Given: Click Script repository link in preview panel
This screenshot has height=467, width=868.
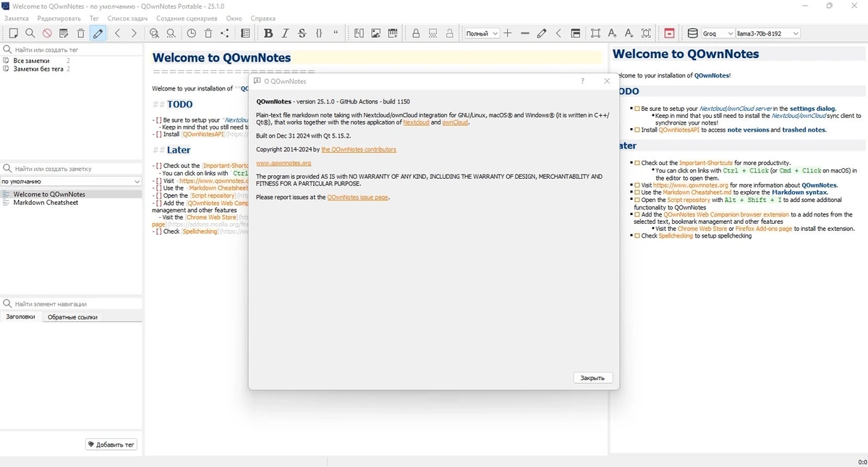Looking at the screenshot, I should pyautogui.click(x=689, y=200).
